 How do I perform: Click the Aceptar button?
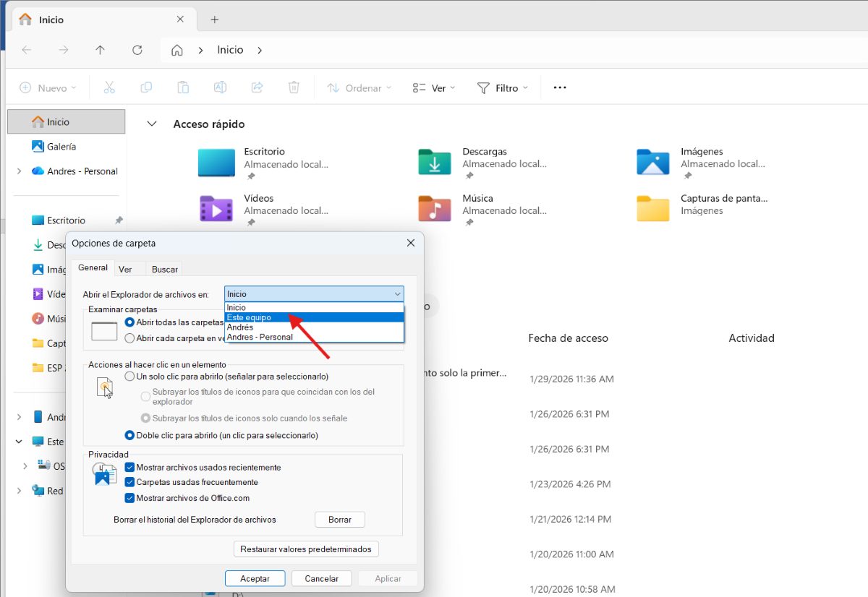click(255, 578)
